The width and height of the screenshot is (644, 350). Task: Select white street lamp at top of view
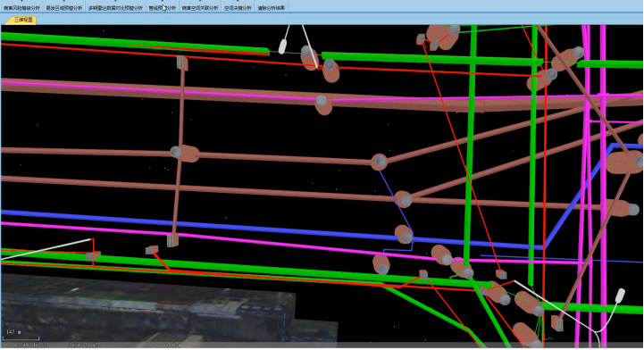click(283, 46)
